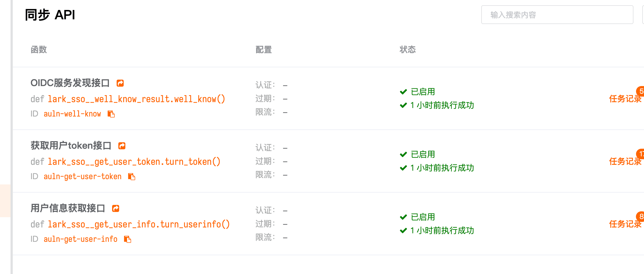The width and height of the screenshot is (644, 274).
Task: Copy the auln-get-user-token ID
Action: [132, 177]
